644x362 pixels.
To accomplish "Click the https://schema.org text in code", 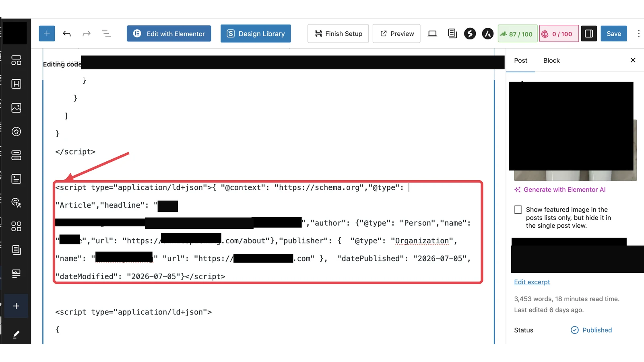I will click(319, 188).
